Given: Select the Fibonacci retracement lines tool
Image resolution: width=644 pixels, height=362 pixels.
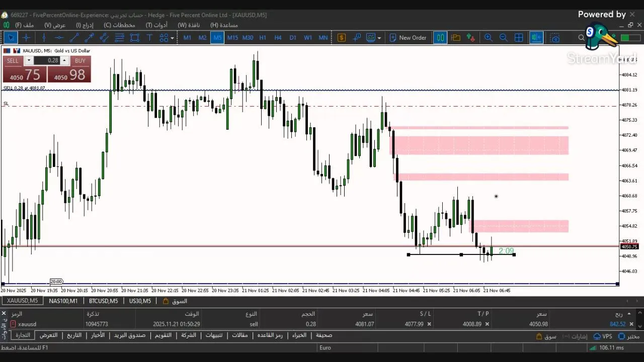Looking at the screenshot, I should click(119, 38).
